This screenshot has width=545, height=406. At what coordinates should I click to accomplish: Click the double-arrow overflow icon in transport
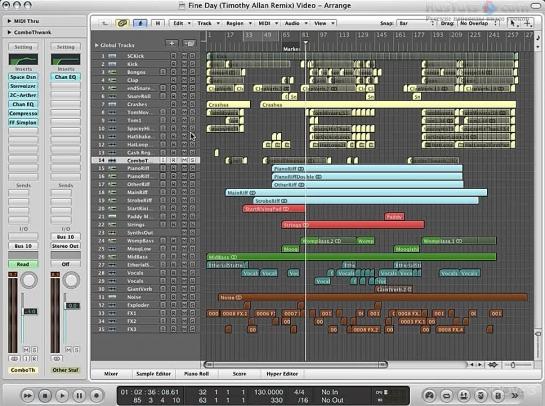coord(515,395)
